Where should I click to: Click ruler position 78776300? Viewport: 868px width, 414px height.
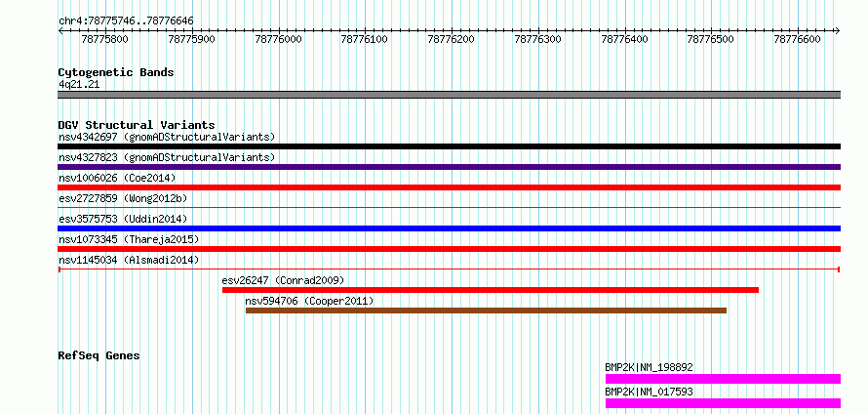pyautogui.click(x=538, y=39)
